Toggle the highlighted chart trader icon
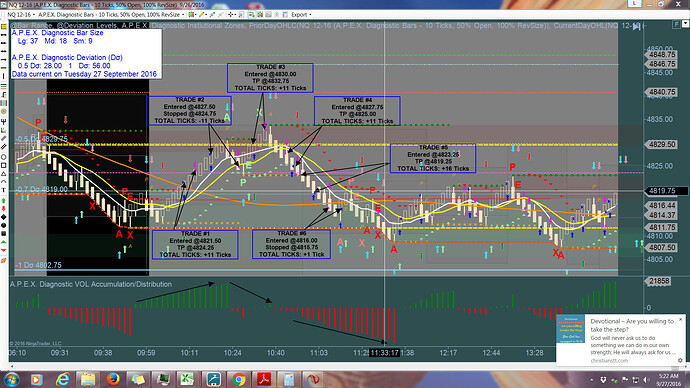The height and width of the screenshot is (388, 690). click(x=251, y=15)
